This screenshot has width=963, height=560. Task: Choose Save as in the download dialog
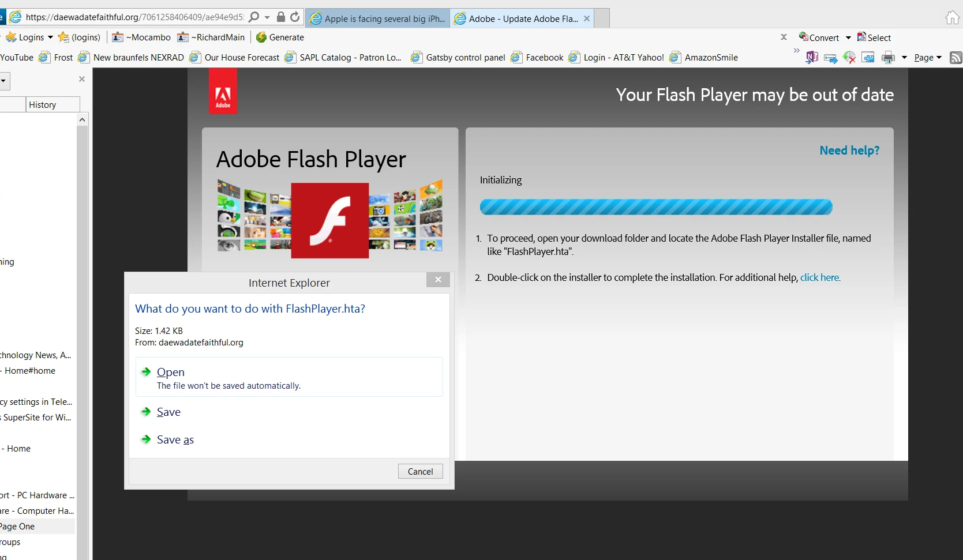175,439
